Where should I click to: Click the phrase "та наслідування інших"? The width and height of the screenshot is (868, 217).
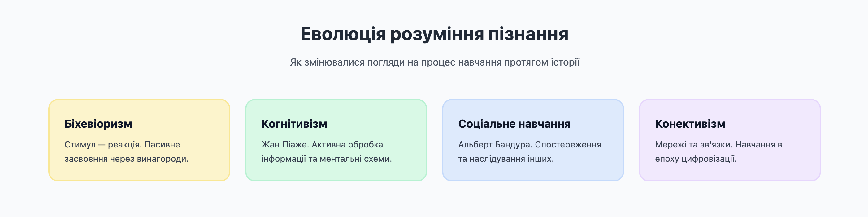(506, 159)
